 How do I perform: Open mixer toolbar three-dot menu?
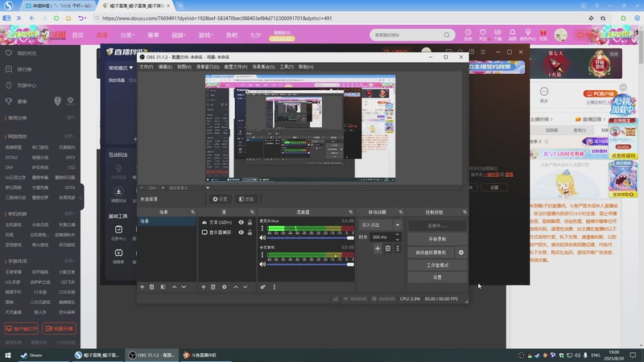tap(274, 287)
